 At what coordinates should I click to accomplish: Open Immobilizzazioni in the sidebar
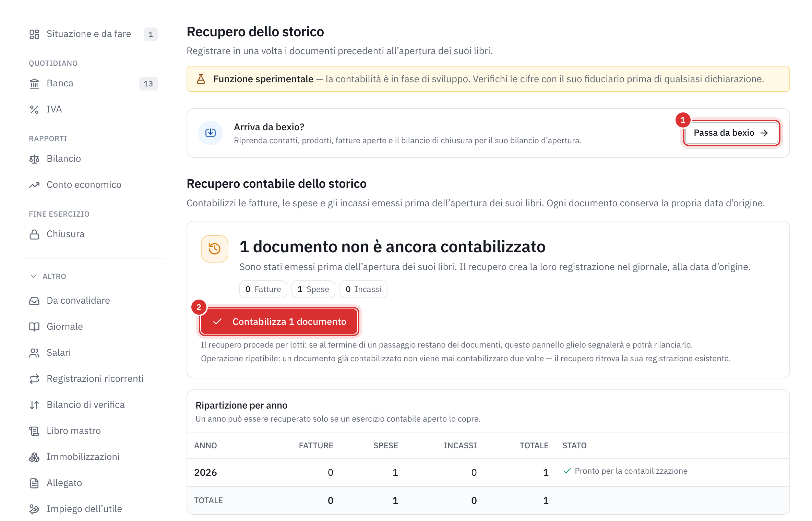pyautogui.click(x=93, y=457)
